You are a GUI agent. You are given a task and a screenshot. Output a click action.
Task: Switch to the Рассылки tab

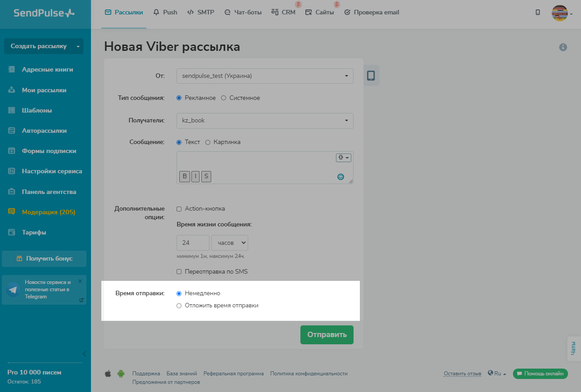tap(124, 13)
